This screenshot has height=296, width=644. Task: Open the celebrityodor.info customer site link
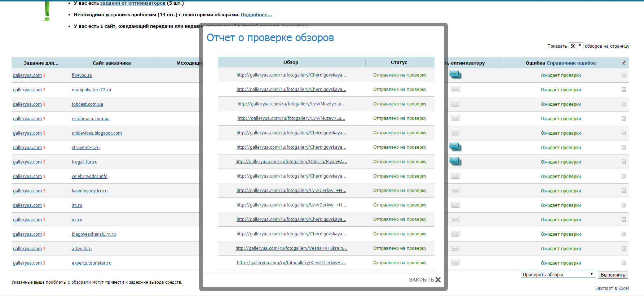tap(89, 177)
